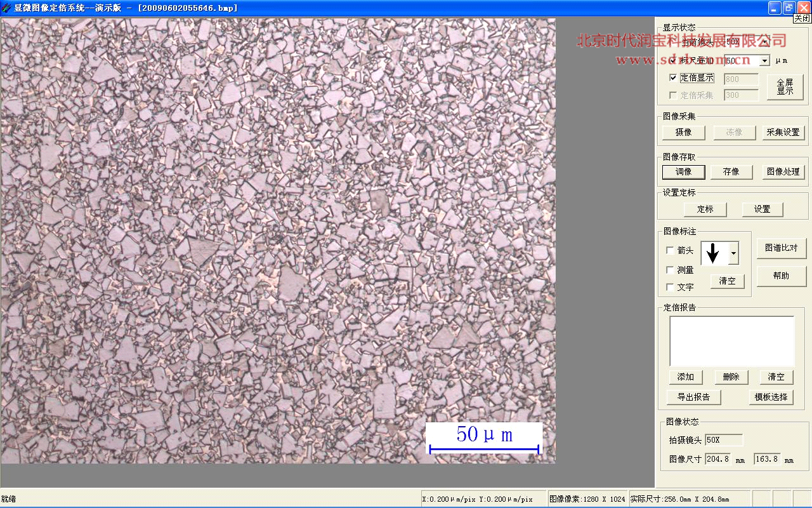Enable the 文字 text annotation checkbox
Viewport: 812px width, 508px height.
click(x=670, y=287)
